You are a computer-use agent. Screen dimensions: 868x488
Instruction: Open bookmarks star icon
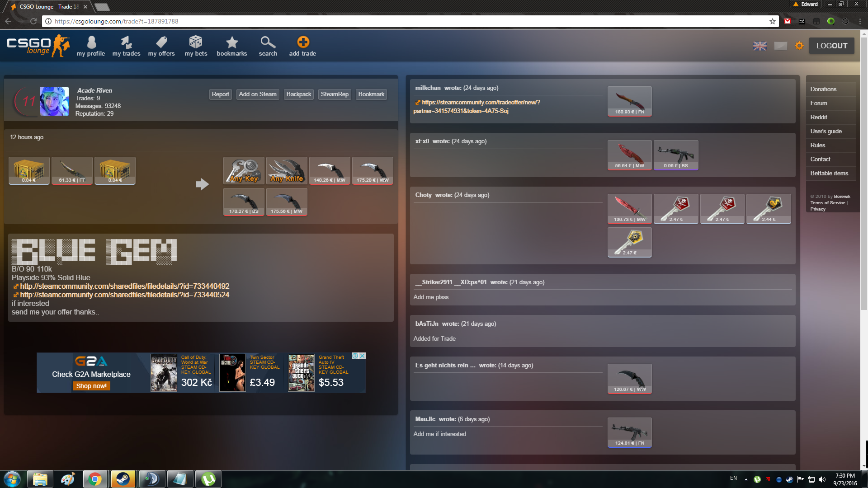pos(232,46)
